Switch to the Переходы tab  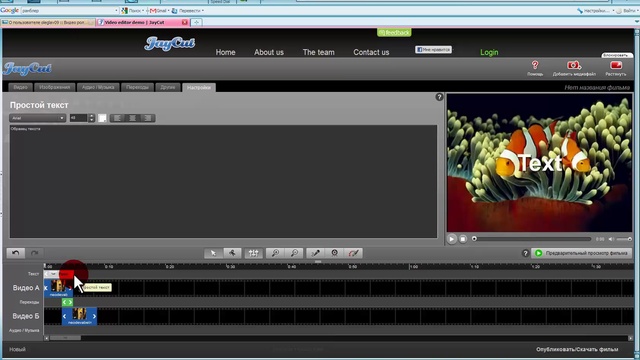(137, 87)
